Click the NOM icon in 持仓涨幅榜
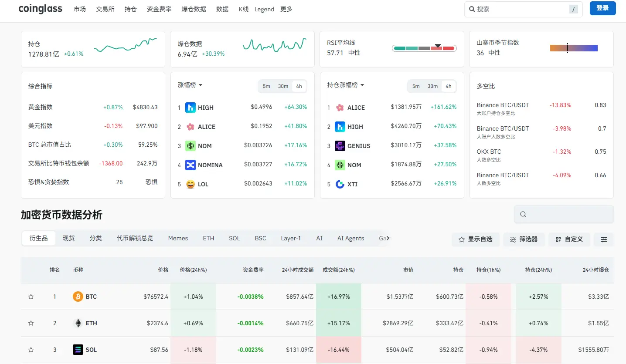Screen dimensions: 626x364 tap(340, 165)
